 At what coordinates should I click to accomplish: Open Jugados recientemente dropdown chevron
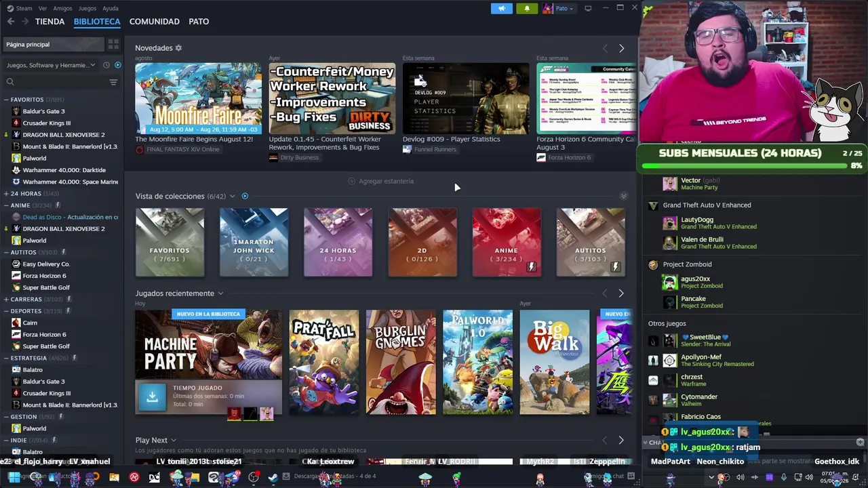pyautogui.click(x=220, y=293)
